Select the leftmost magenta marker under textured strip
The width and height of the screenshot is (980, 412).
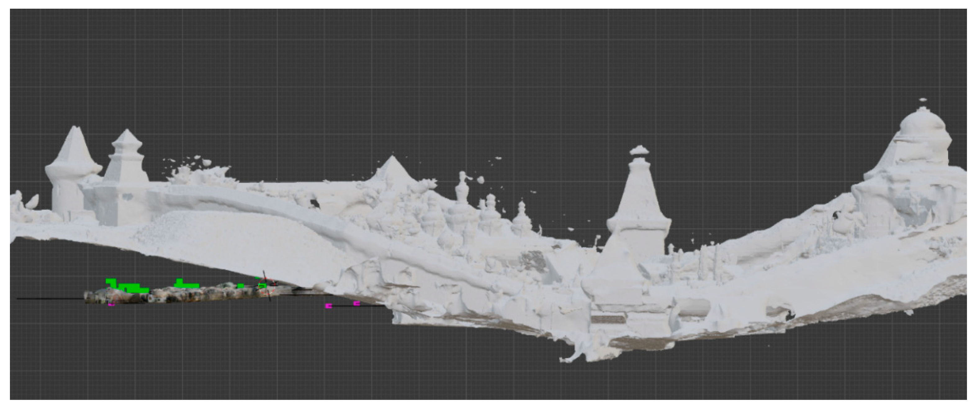(x=111, y=304)
